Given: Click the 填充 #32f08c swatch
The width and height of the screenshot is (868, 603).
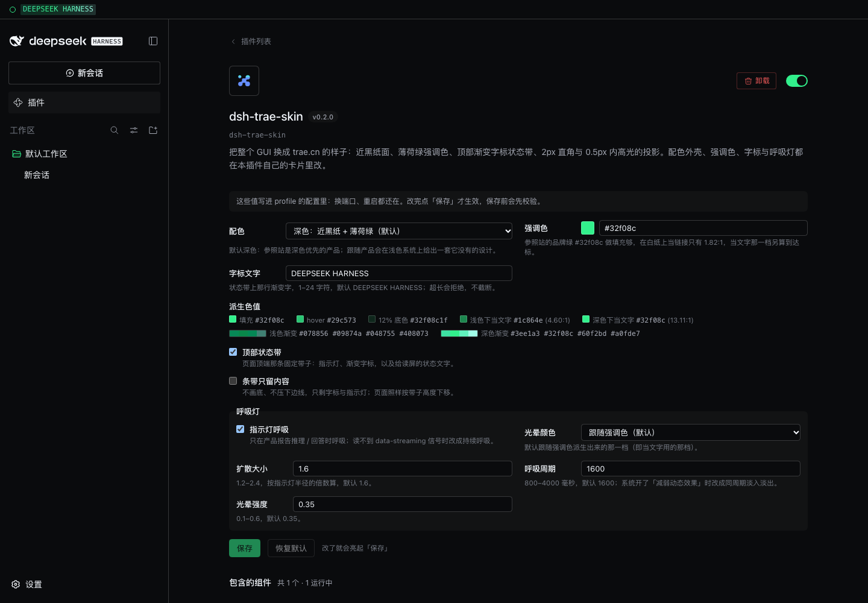Looking at the screenshot, I should [233, 320].
